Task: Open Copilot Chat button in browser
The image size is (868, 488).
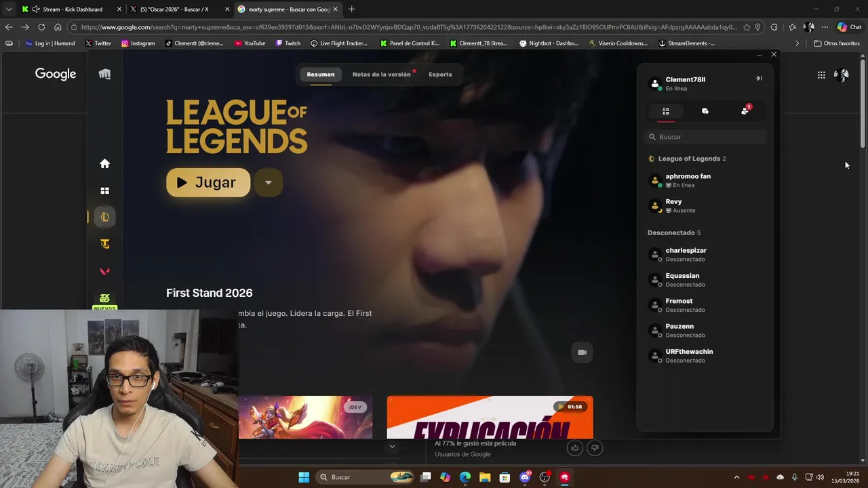Action: (x=850, y=27)
